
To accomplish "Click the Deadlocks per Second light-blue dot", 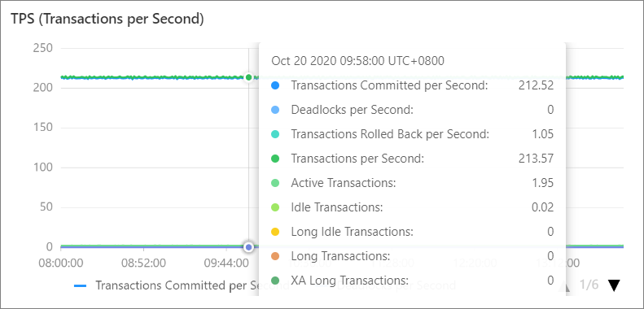I will (275, 110).
